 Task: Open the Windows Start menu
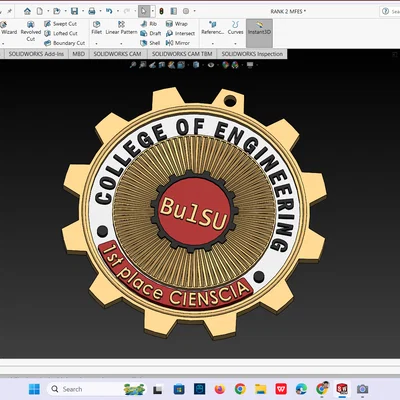(x=34, y=389)
